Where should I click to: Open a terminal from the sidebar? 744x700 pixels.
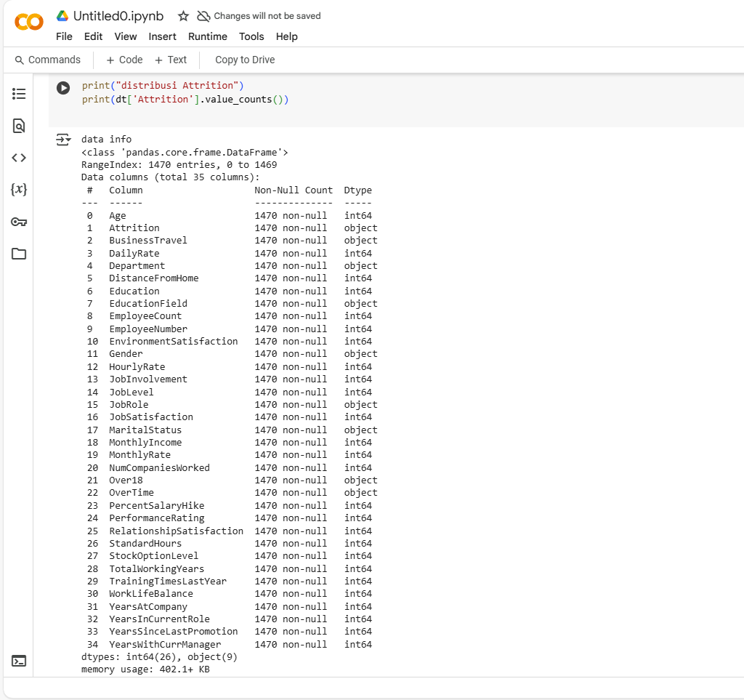pyautogui.click(x=18, y=661)
